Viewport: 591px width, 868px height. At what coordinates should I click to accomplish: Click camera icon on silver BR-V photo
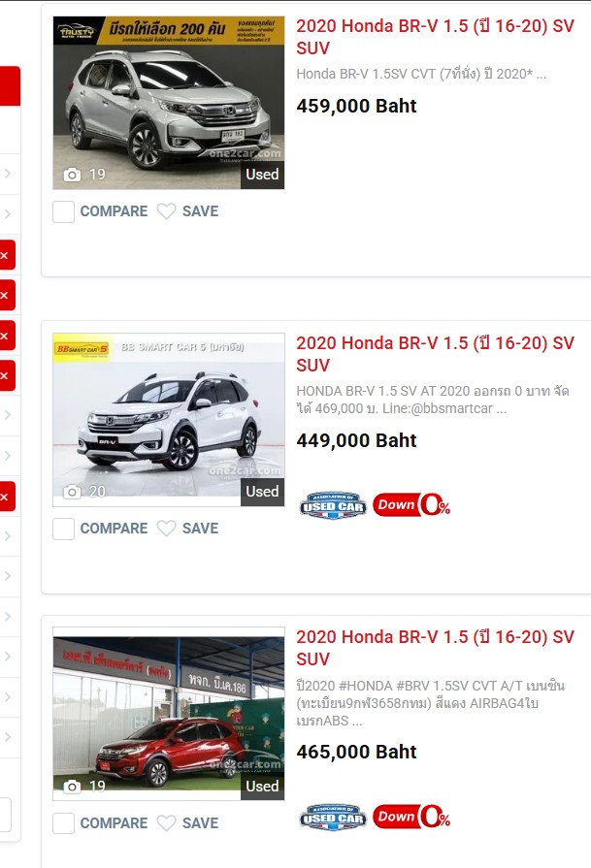[x=72, y=175]
